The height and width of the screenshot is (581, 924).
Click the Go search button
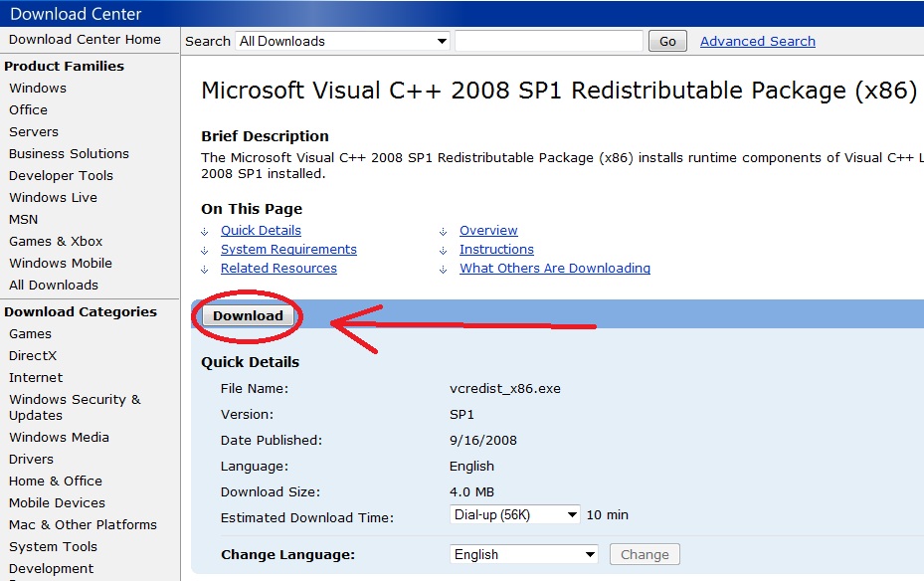(667, 41)
